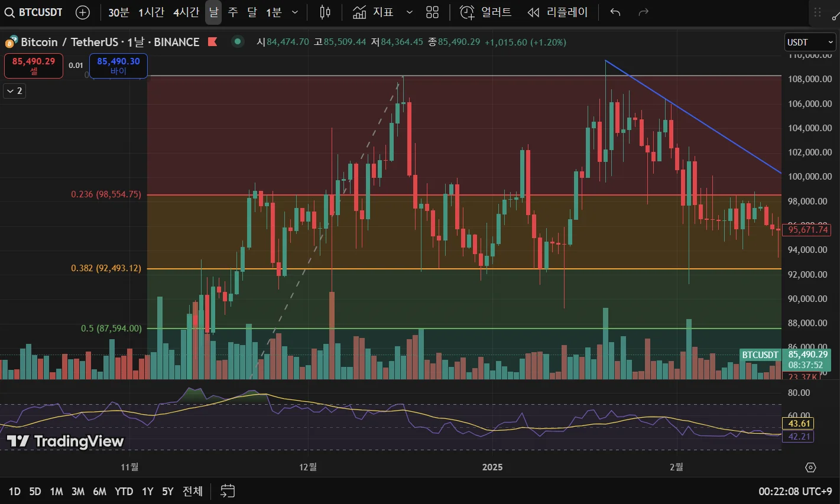Set date range to 1Y
Screen dimensions: 840x504
pyautogui.click(x=148, y=492)
